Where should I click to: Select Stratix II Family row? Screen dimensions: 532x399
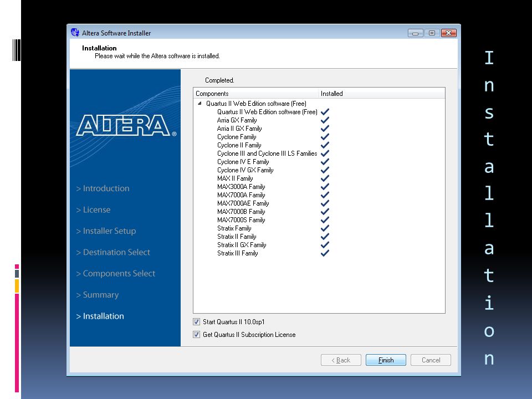tap(237, 237)
